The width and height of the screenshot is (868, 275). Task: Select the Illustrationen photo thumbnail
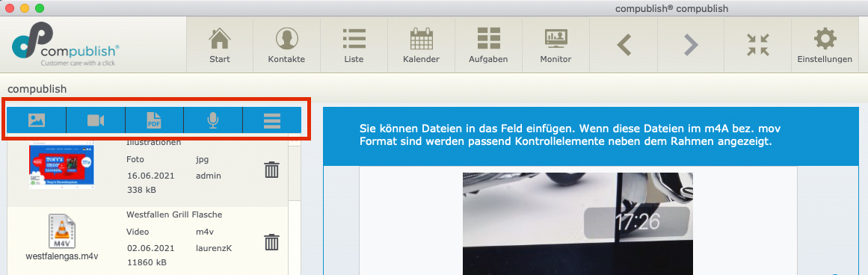click(61, 165)
